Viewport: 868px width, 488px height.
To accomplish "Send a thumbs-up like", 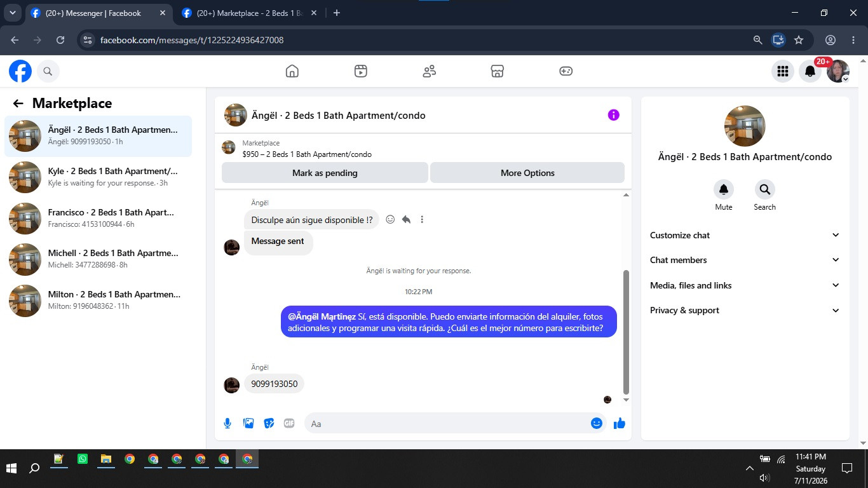I will tap(620, 423).
